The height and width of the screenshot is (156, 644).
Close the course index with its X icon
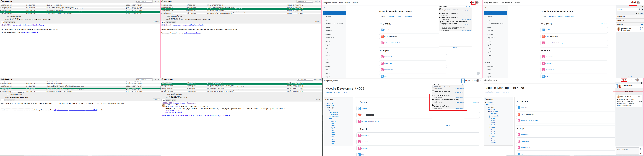[324, 8]
